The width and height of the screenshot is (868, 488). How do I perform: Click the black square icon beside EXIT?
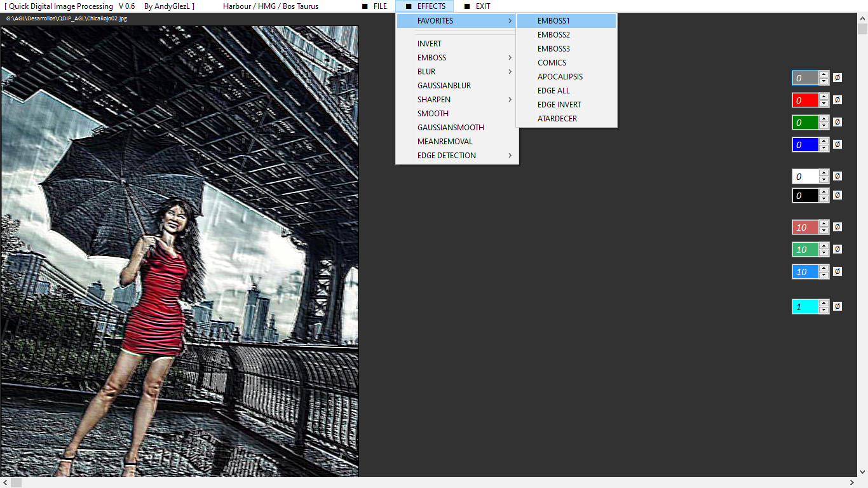coord(467,6)
